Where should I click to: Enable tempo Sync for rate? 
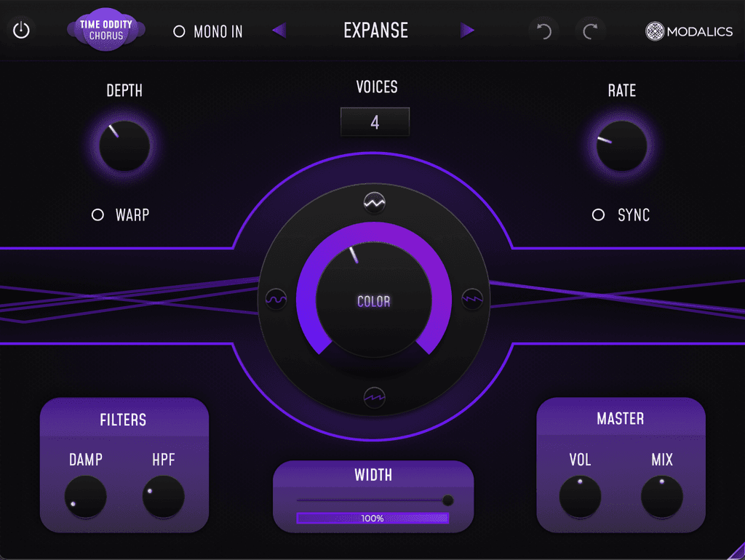tap(598, 215)
